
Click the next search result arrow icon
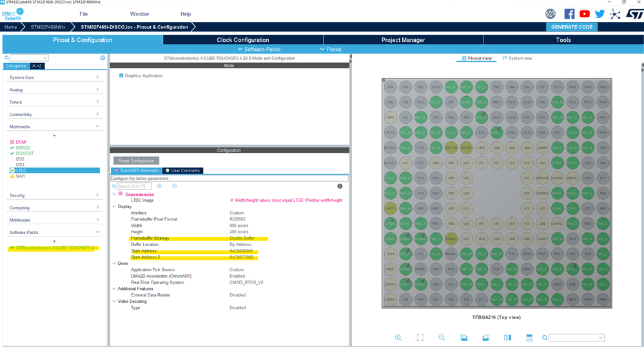[175, 186]
